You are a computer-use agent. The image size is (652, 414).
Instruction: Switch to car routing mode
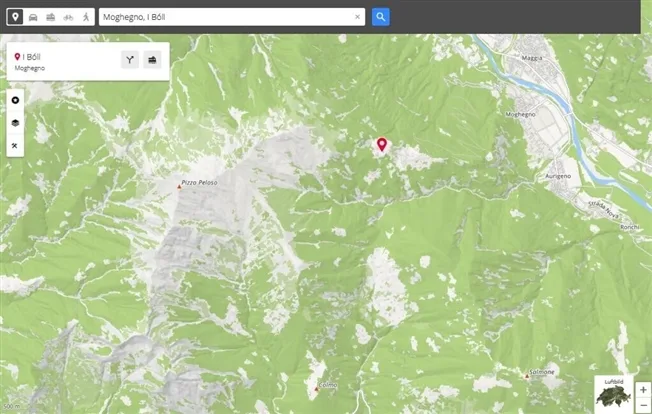33,17
